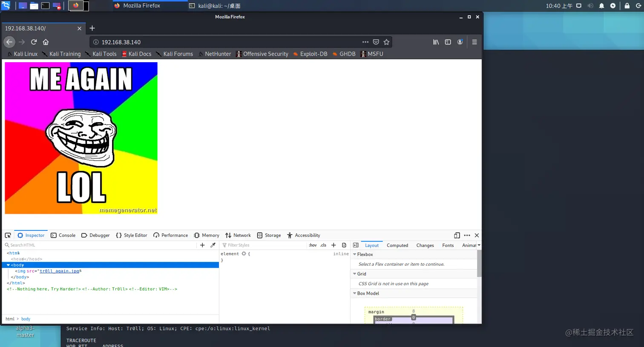The width and height of the screenshot is (644, 347).
Task: Open the Accessibility tab
Action: [x=303, y=235]
